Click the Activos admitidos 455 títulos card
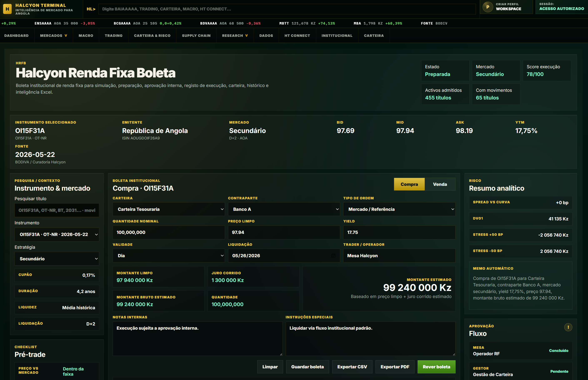 tap(445, 94)
